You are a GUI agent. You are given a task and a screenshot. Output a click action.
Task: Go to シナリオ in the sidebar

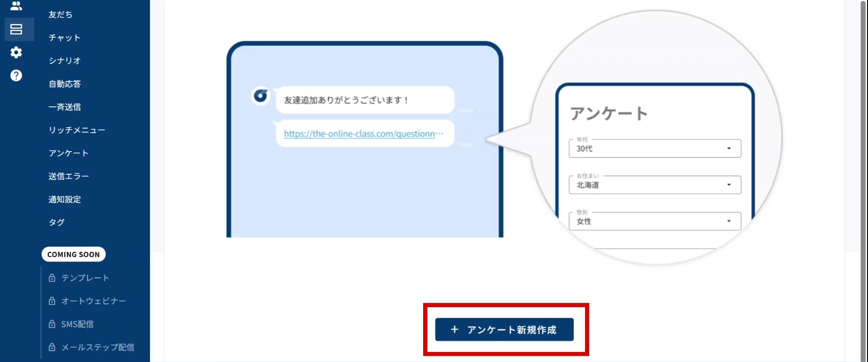coord(64,61)
